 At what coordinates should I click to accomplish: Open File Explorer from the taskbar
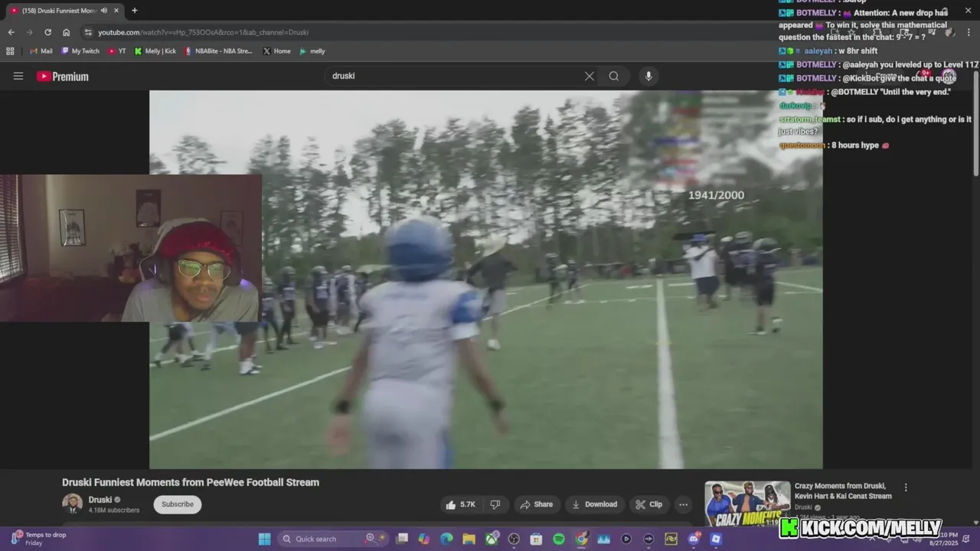click(x=469, y=539)
